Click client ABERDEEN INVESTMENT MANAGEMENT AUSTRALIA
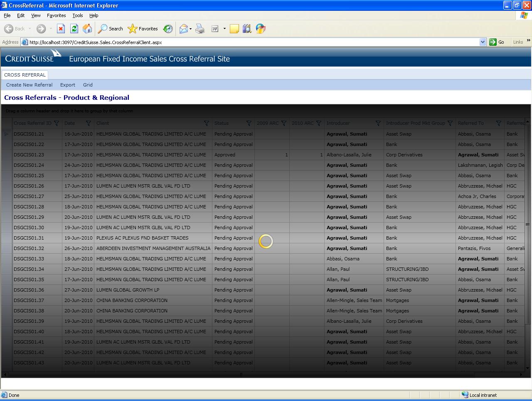This screenshot has width=532, height=401. pyautogui.click(x=153, y=248)
